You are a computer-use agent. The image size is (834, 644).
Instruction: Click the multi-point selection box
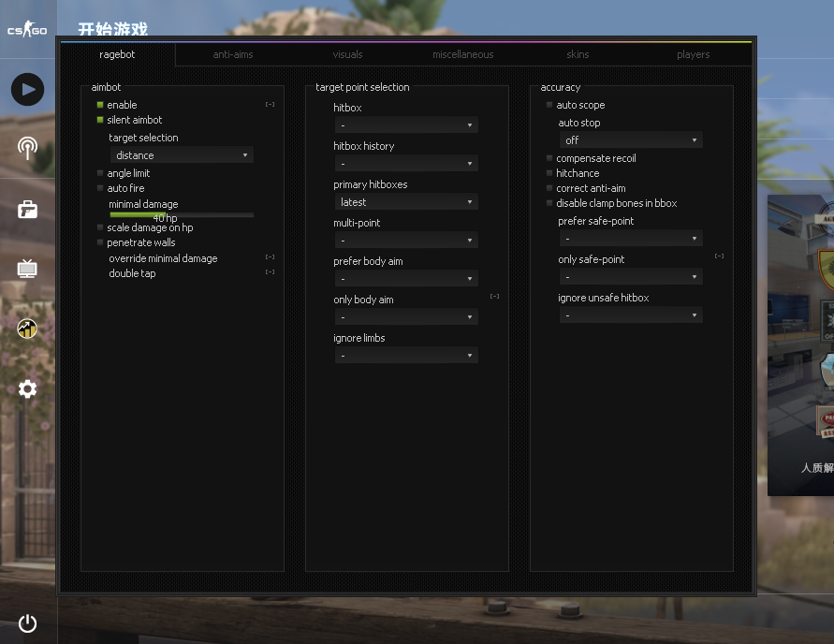point(406,241)
